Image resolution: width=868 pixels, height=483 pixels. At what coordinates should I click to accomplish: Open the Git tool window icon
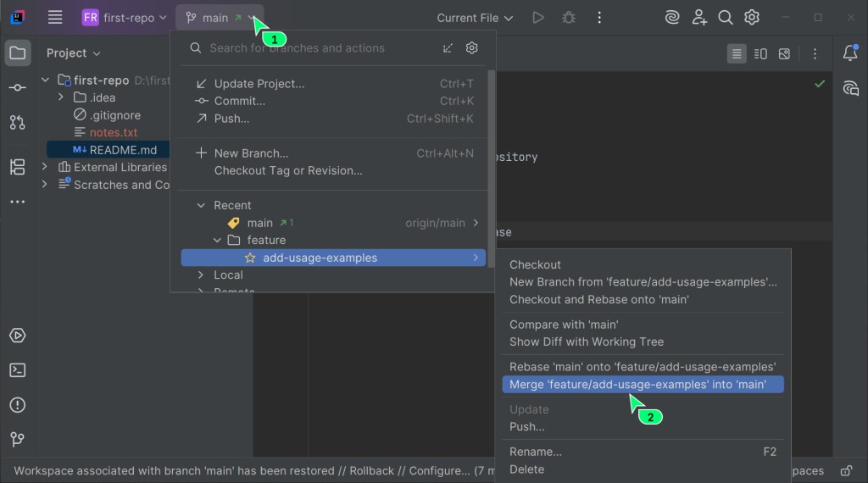click(18, 439)
